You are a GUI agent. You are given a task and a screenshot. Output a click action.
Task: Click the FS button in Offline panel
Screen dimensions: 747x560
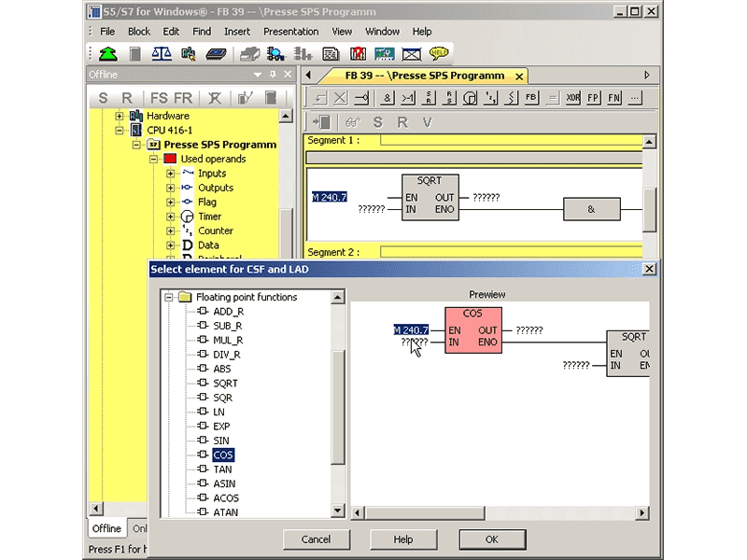(x=159, y=98)
